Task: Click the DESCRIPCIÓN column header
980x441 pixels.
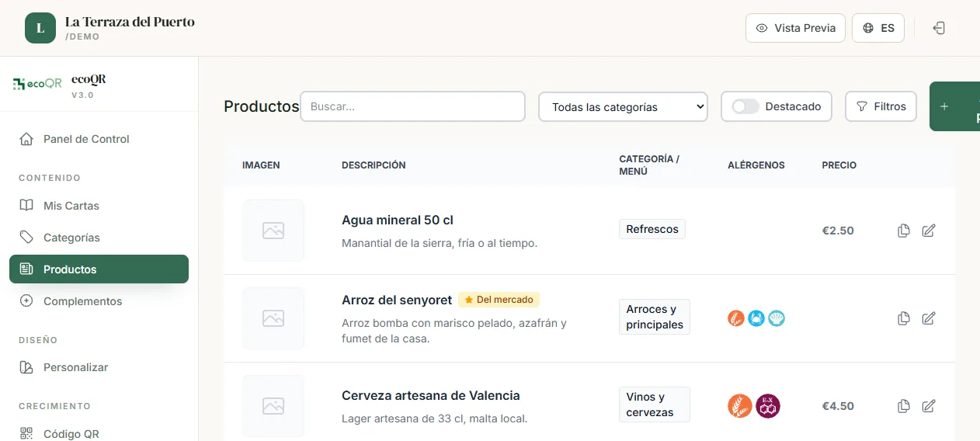Action: coord(374,165)
